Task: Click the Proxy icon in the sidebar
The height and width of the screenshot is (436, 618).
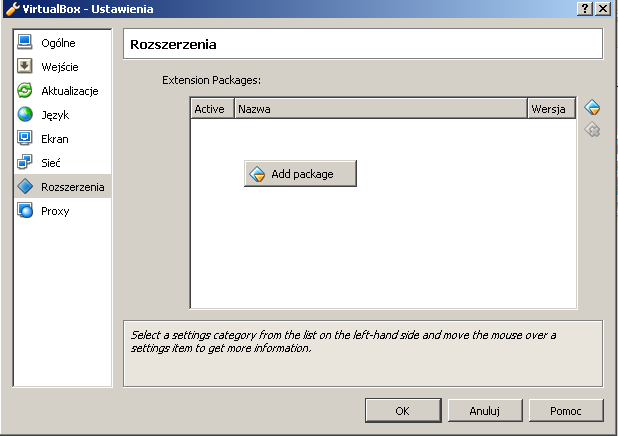Action: point(25,211)
